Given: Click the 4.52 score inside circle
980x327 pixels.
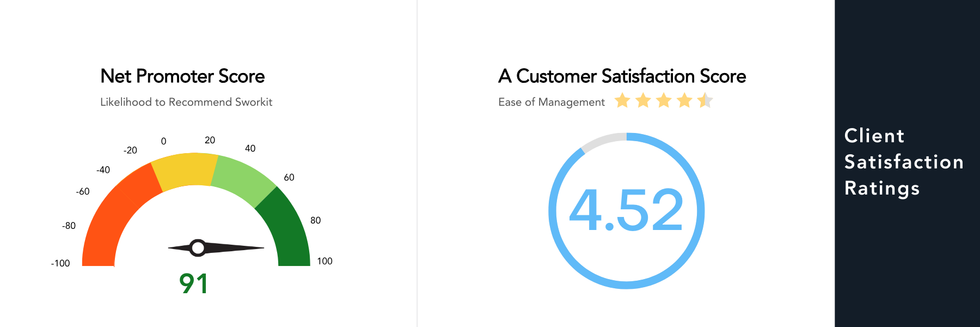Looking at the screenshot, I should point(626,210).
